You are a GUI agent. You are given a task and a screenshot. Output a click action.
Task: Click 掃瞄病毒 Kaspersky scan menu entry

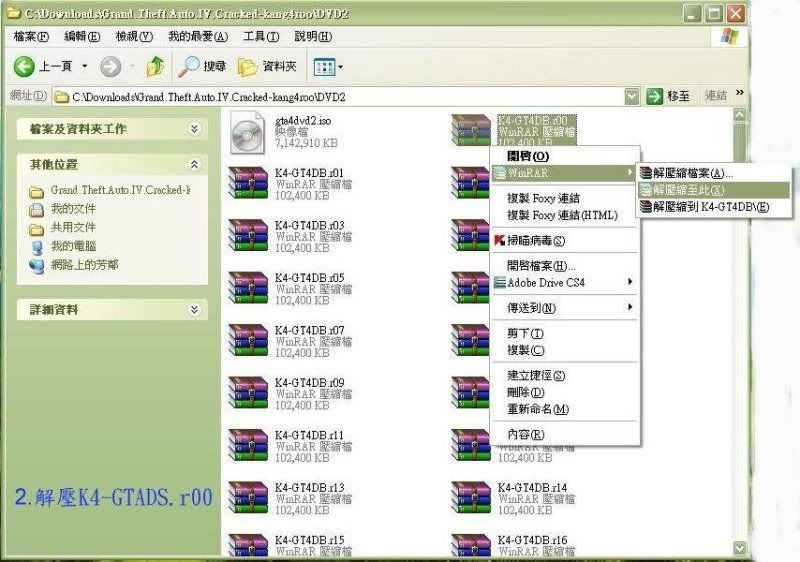(x=535, y=241)
